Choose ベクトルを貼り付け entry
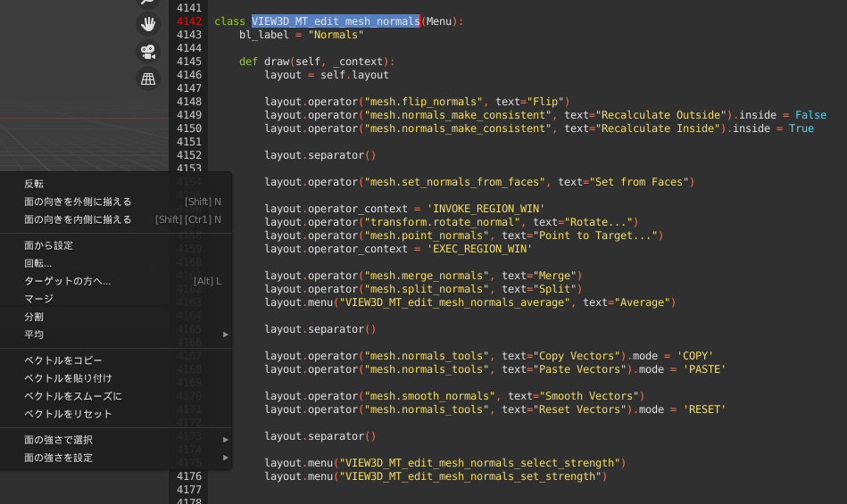This screenshot has width=847, height=504. [116, 378]
